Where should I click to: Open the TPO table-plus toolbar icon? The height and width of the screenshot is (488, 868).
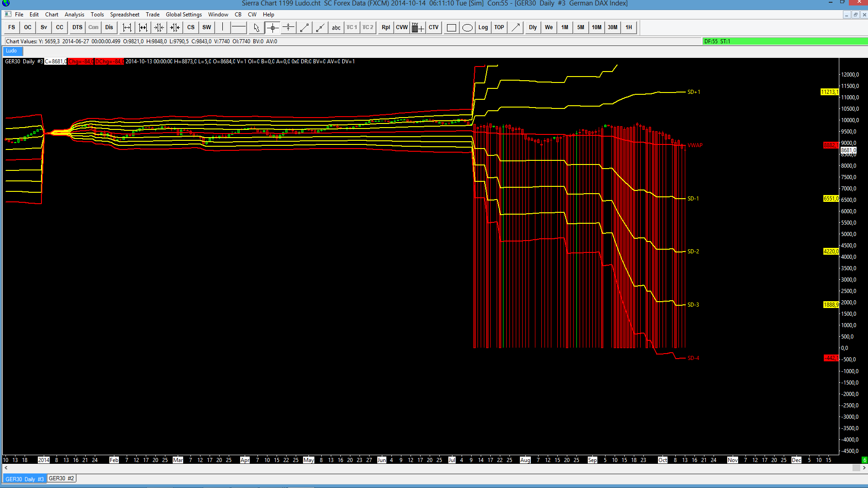(417, 27)
